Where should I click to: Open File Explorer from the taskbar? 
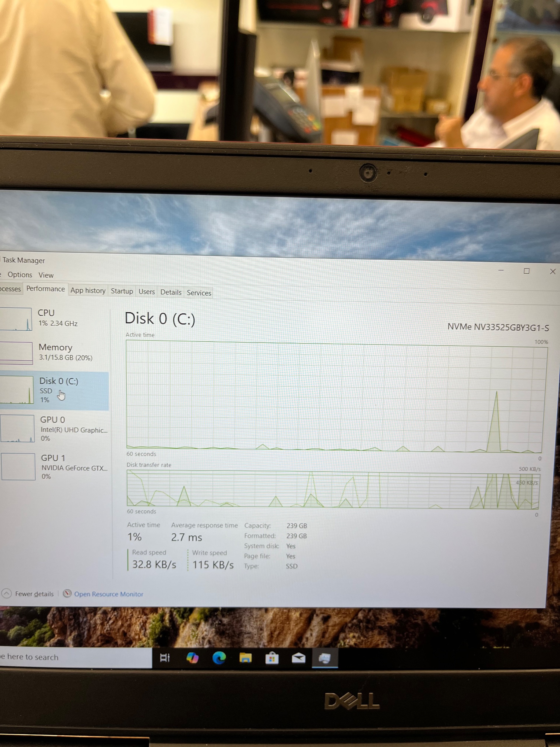point(245,657)
